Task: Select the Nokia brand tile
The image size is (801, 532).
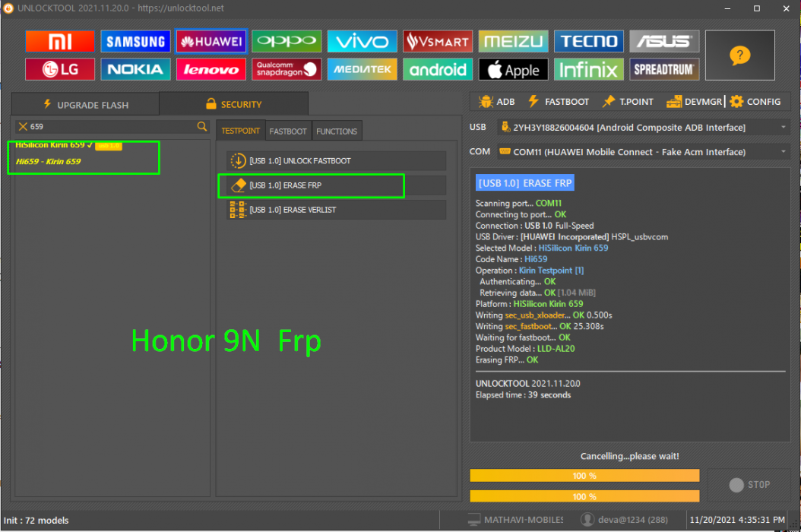Action: [135, 69]
